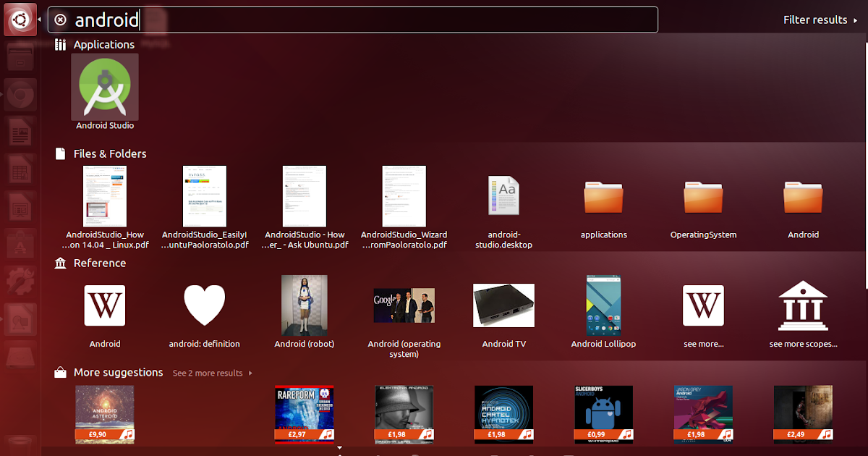The height and width of the screenshot is (456, 868).
Task: Open AndroidStudio_EasilyI...untuPaoloratolo.pdf
Action: (205, 207)
